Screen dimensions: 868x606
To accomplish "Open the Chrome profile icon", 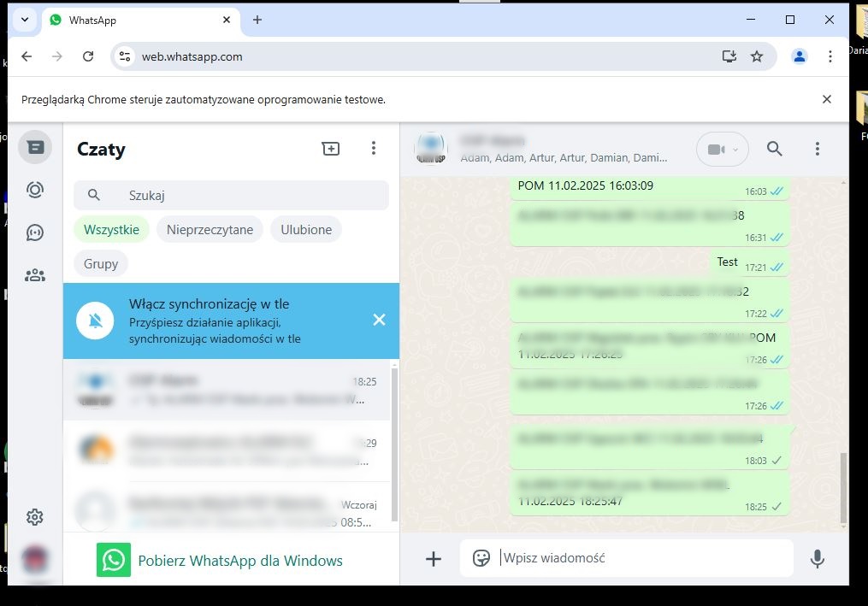I will [800, 56].
